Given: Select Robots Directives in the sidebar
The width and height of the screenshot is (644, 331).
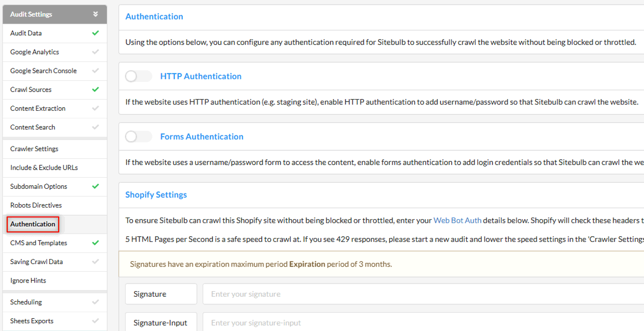Looking at the screenshot, I should click(x=36, y=205).
